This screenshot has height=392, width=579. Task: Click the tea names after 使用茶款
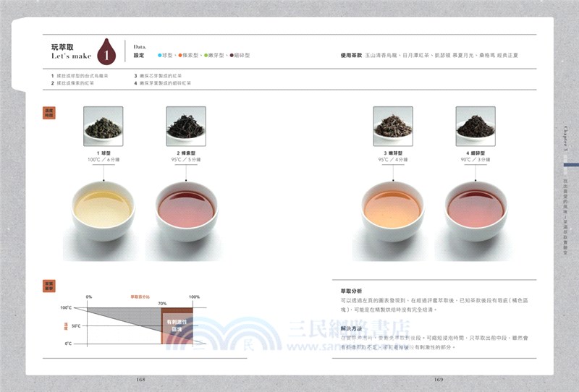(x=441, y=56)
